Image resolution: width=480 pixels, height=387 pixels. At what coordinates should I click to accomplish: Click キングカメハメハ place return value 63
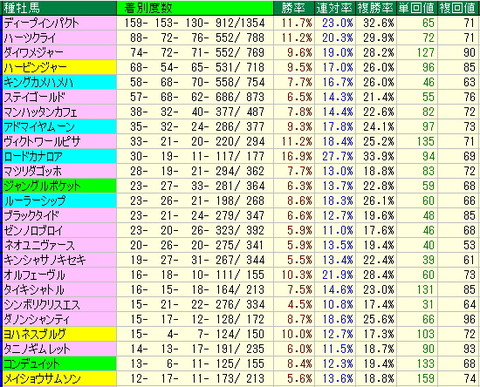point(469,82)
